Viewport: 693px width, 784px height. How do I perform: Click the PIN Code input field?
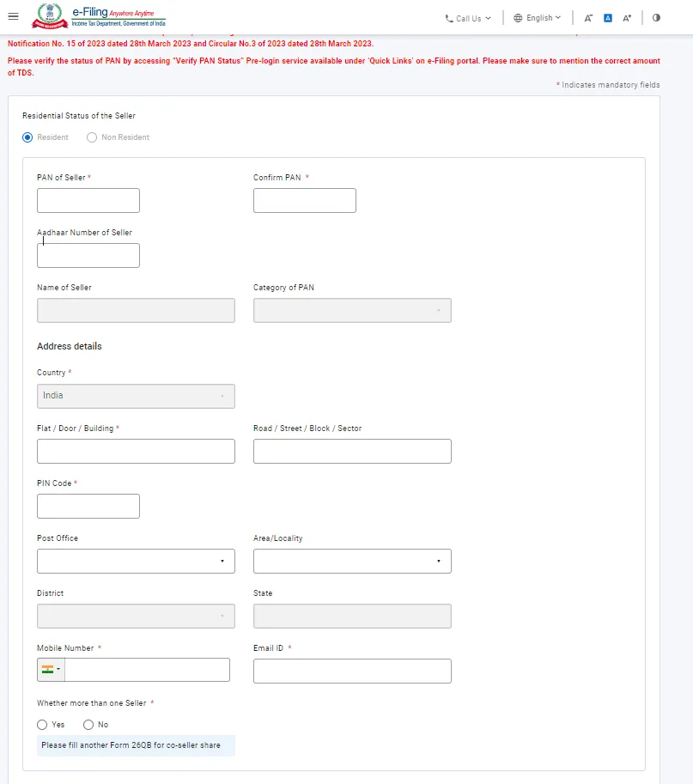tap(88, 506)
